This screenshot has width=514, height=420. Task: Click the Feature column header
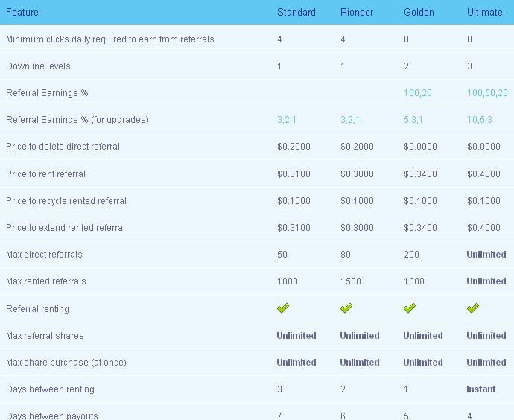click(x=22, y=13)
